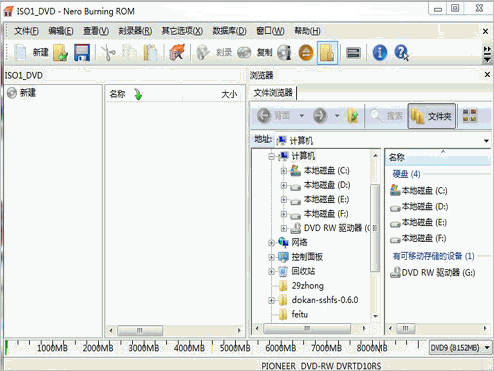Select 本地磁盘 (D:) in the right file list
Image resolution: width=494 pixels, height=371 pixels.
419,207
